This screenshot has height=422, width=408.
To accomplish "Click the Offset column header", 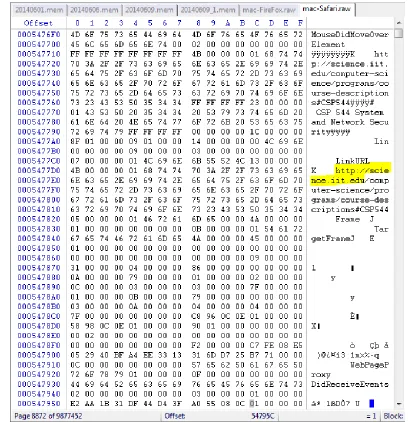I will [x=38, y=23].
